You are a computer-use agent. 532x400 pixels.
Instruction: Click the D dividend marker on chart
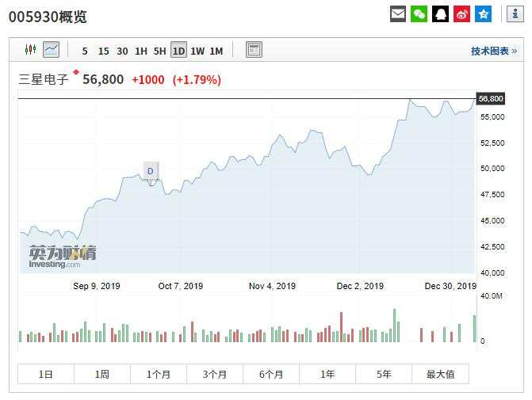(x=150, y=171)
